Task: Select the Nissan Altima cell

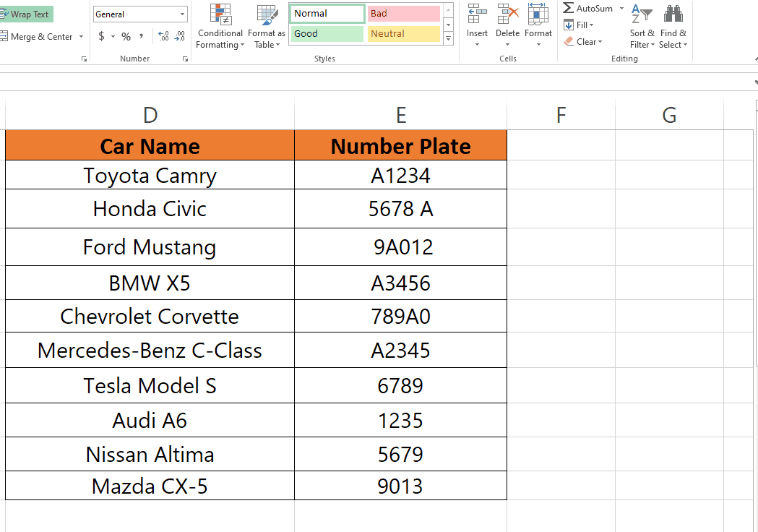Action: (x=150, y=454)
